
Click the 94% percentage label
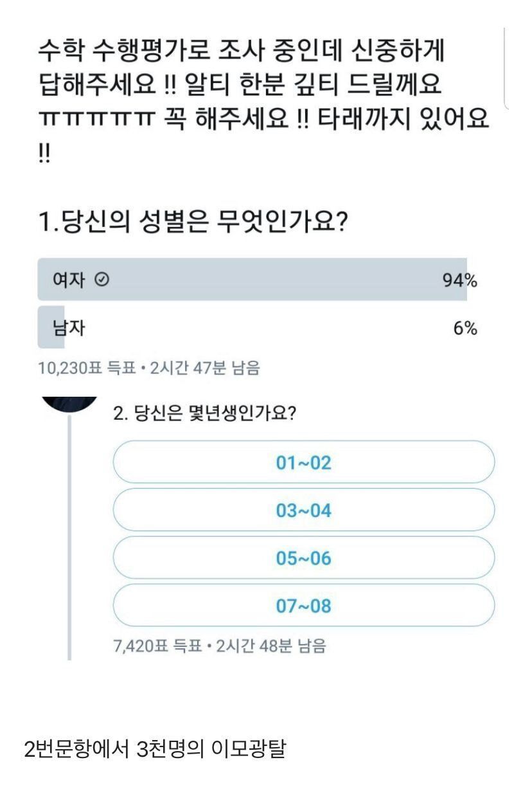(x=459, y=280)
